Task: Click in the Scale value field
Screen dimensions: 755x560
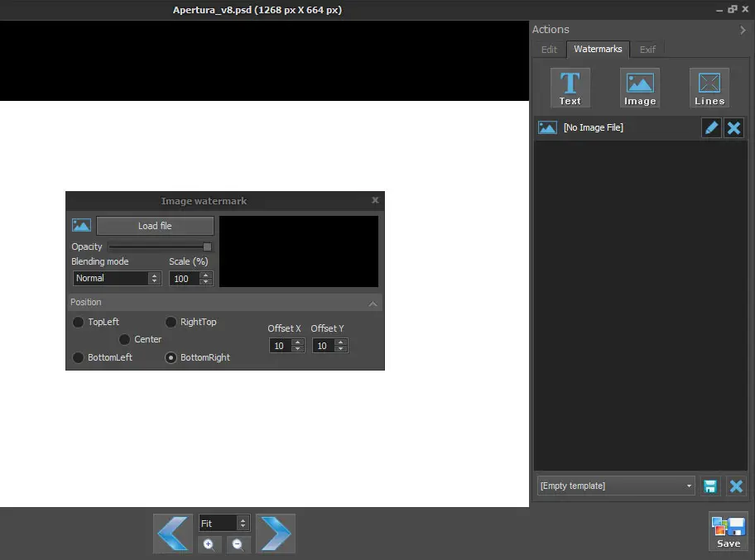Action: coord(185,279)
